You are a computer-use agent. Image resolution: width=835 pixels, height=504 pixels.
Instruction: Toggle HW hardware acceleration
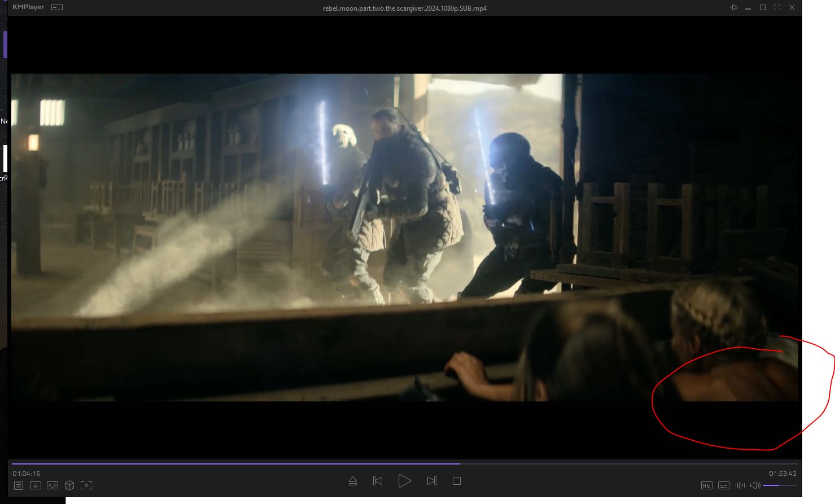point(706,485)
